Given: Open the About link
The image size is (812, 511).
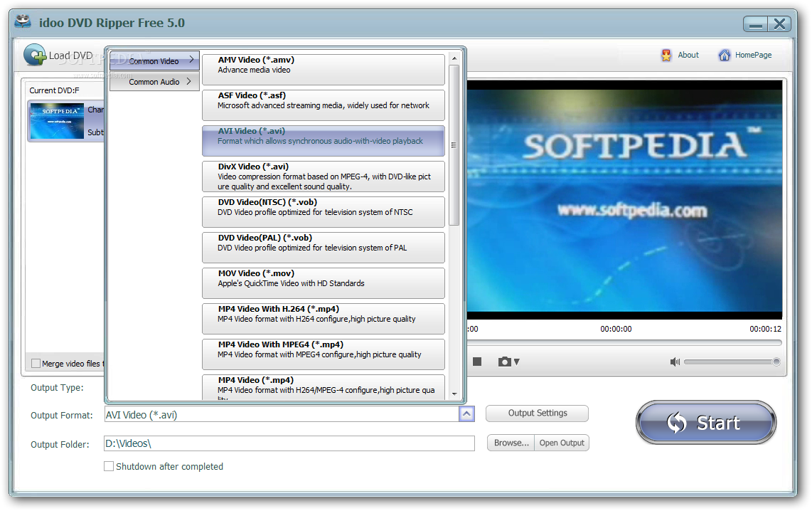Looking at the screenshot, I should 688,55.
